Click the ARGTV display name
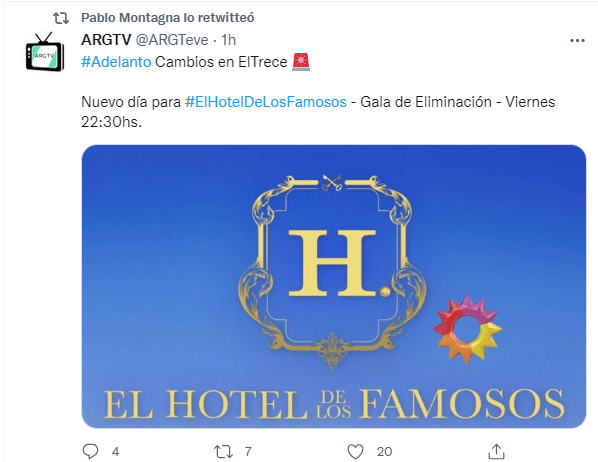Screen dimensions: 598x462 (106, 40)
